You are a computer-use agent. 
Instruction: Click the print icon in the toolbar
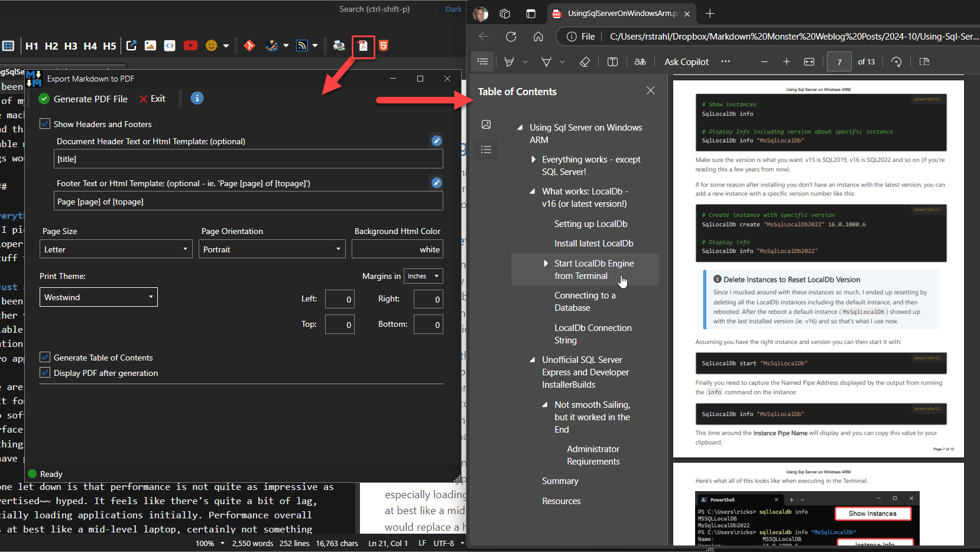tap(339, 46)
